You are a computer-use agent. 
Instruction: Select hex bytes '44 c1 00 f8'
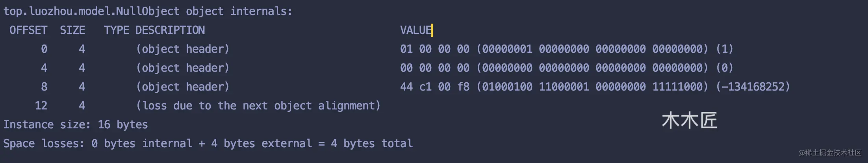[x=435, y=87]
